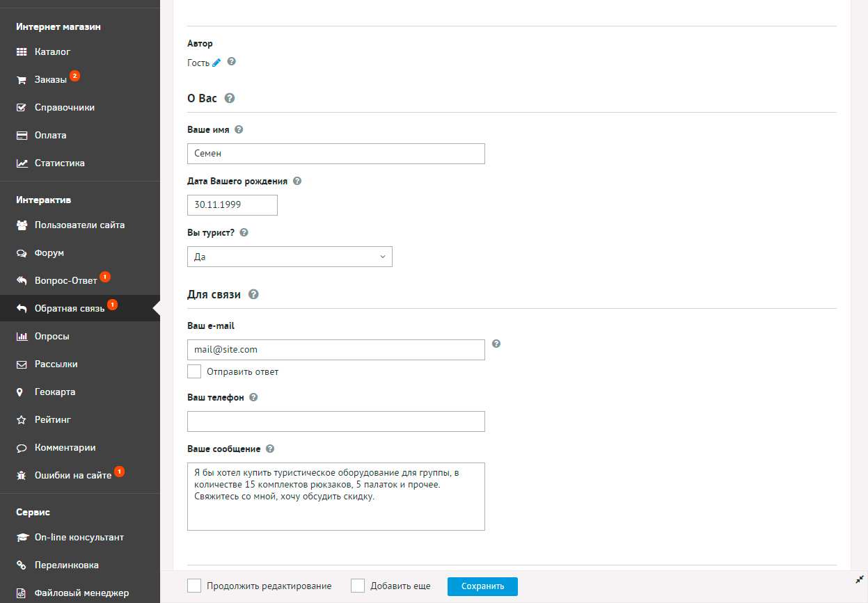Click the Форум chat bubbles icon

22,253
